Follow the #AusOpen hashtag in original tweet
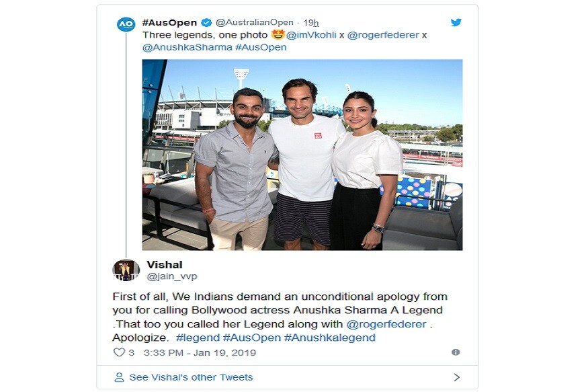This screenshot has height=392, width=588. [261, 47]
